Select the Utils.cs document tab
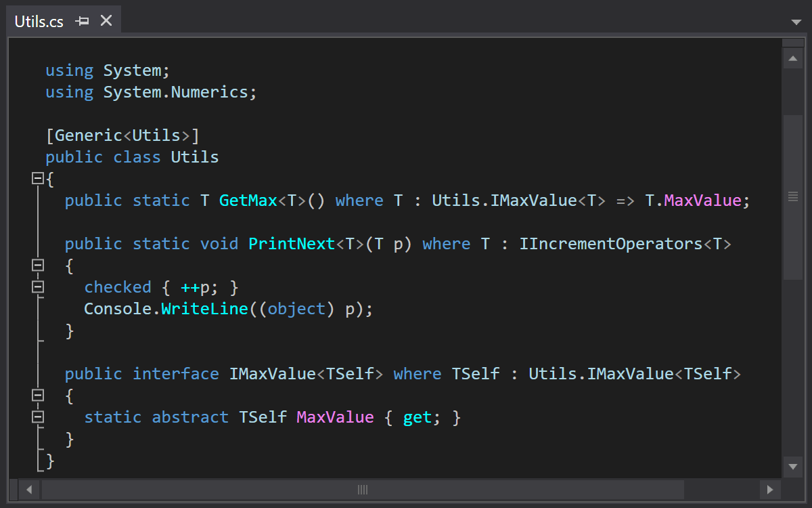 point(39,22)
